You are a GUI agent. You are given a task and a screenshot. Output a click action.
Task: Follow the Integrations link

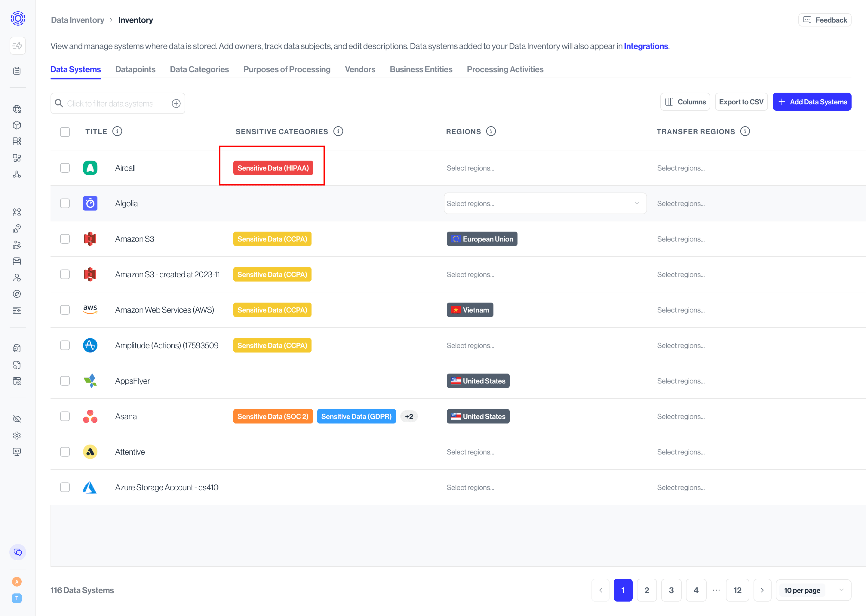click(646, 46)
